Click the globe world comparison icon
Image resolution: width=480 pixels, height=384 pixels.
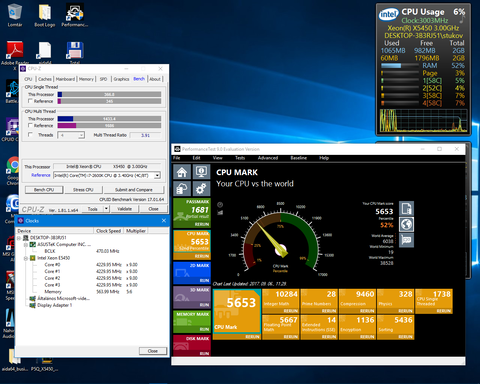tap(406, 224)
